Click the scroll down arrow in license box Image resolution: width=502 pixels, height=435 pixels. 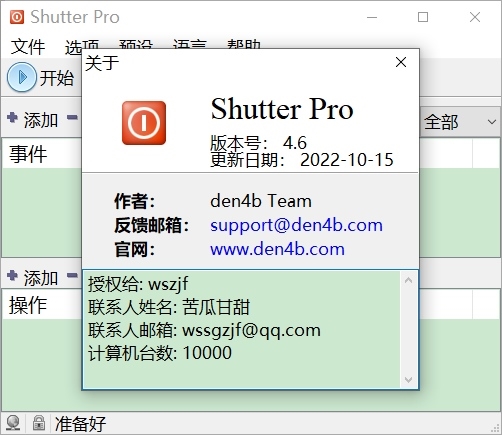pos(408,380)
